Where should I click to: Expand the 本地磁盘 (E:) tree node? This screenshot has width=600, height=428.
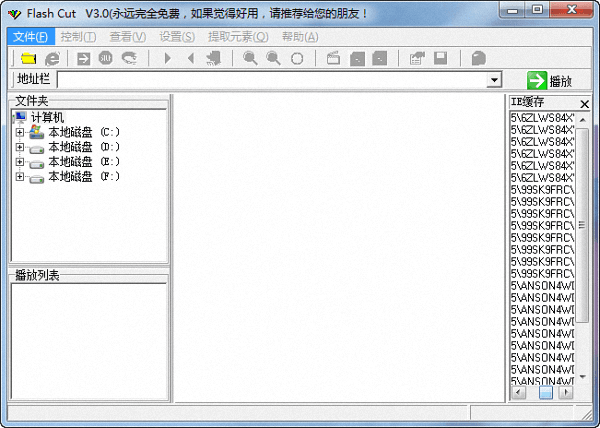point(20,162)
